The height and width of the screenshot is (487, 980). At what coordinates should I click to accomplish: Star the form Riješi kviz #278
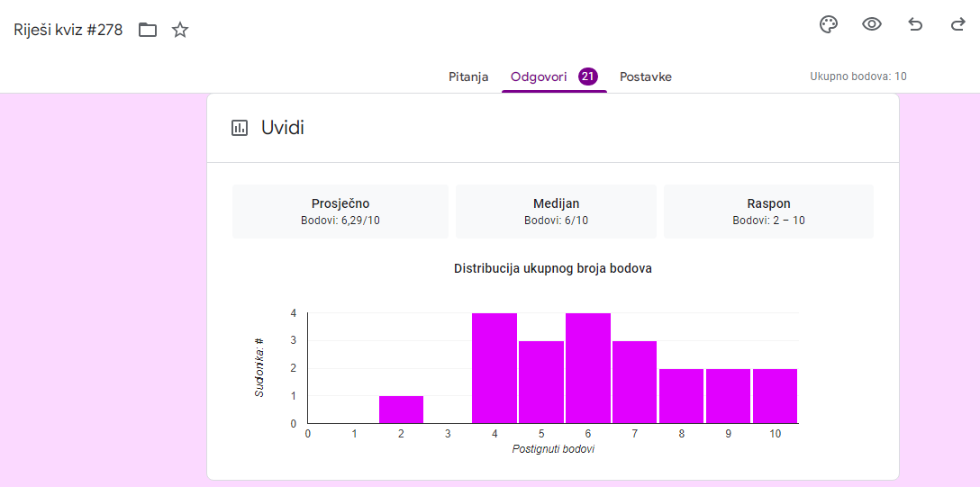click(x=180, y=30)
